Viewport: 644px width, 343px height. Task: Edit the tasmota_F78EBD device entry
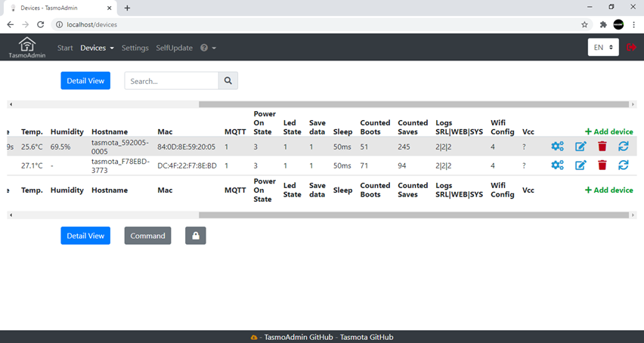click(x=581, y=165)
